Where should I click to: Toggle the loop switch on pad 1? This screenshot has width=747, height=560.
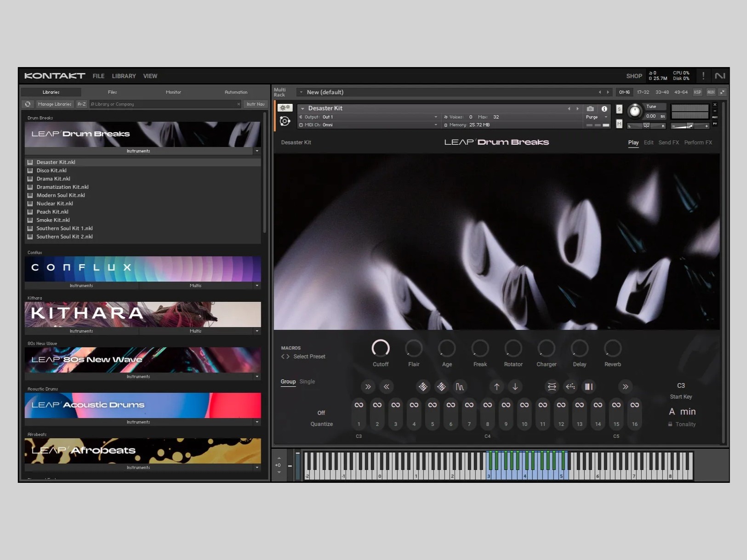click(359, 405)
